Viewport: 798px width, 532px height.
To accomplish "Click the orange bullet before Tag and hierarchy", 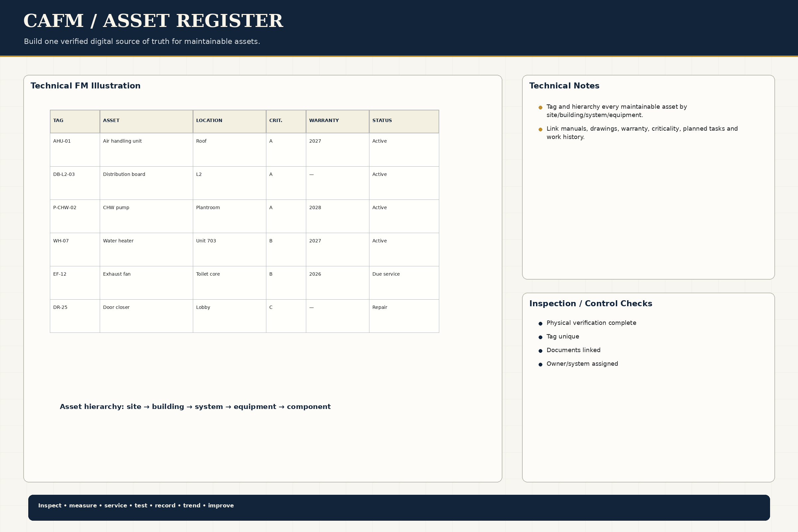I will tap(541, 107).
